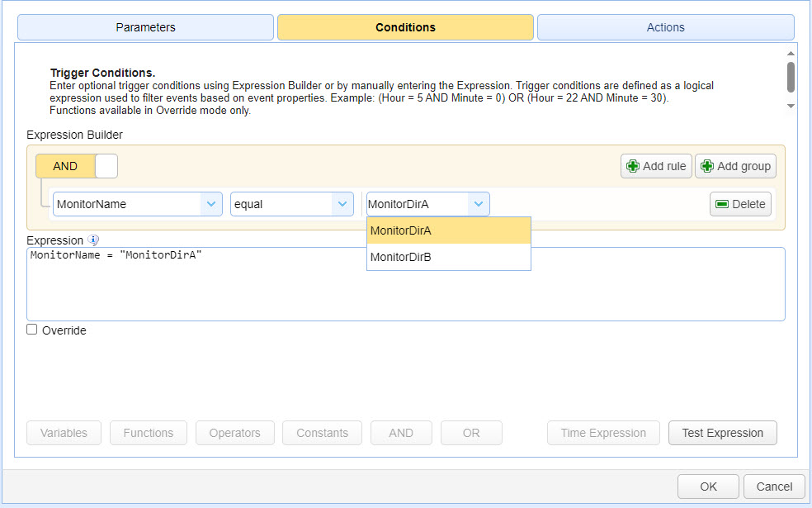Click the description scrollbar thumb
Viewport: 812px width, 508px height.
[x=791, y=78]
